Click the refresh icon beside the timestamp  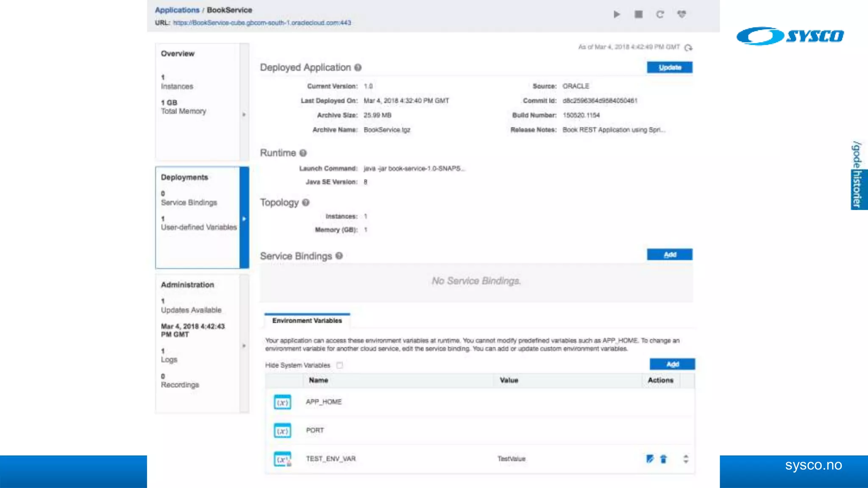point(689,47)
